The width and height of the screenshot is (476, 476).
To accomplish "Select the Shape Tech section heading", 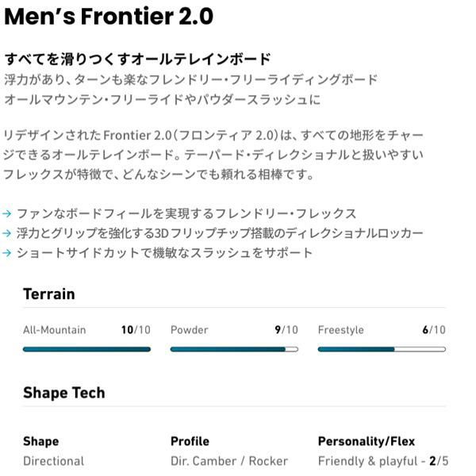I will [63, 393].
